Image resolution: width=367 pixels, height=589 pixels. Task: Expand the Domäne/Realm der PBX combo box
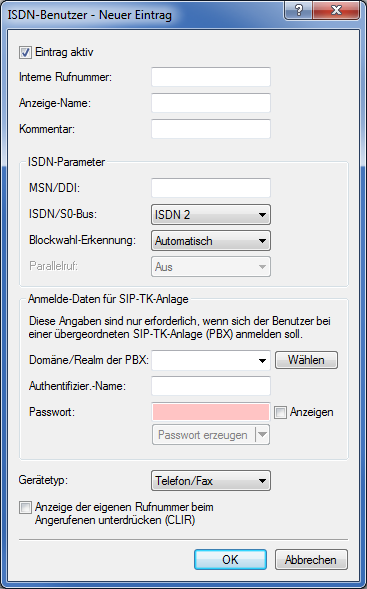coord(262,361)
